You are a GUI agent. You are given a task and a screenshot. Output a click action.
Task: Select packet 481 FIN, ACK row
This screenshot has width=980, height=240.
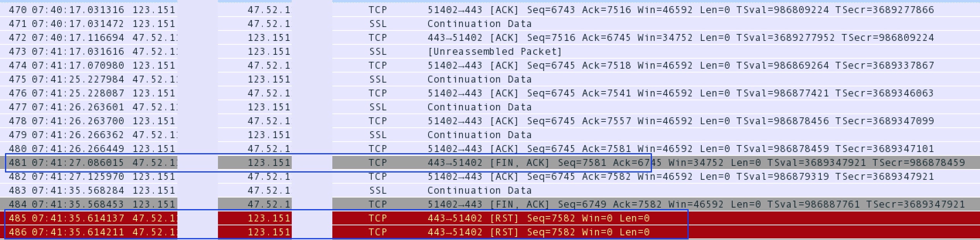pos(490,162)
